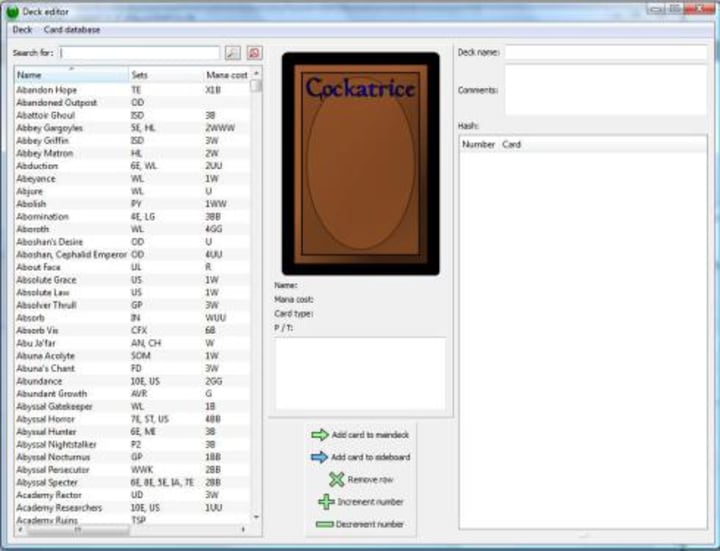
Task: Click the green Add card to maindeck arrow
Action: click(x=320, y=435)
